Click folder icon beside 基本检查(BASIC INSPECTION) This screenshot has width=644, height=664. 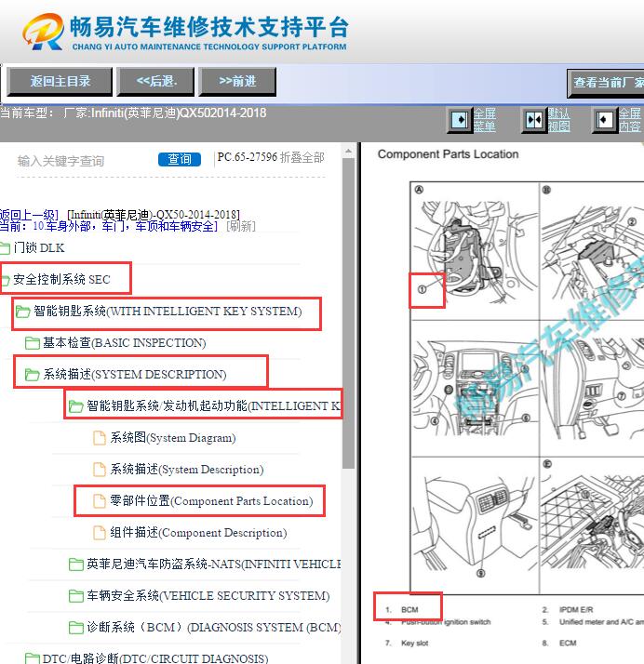(33, 343)
